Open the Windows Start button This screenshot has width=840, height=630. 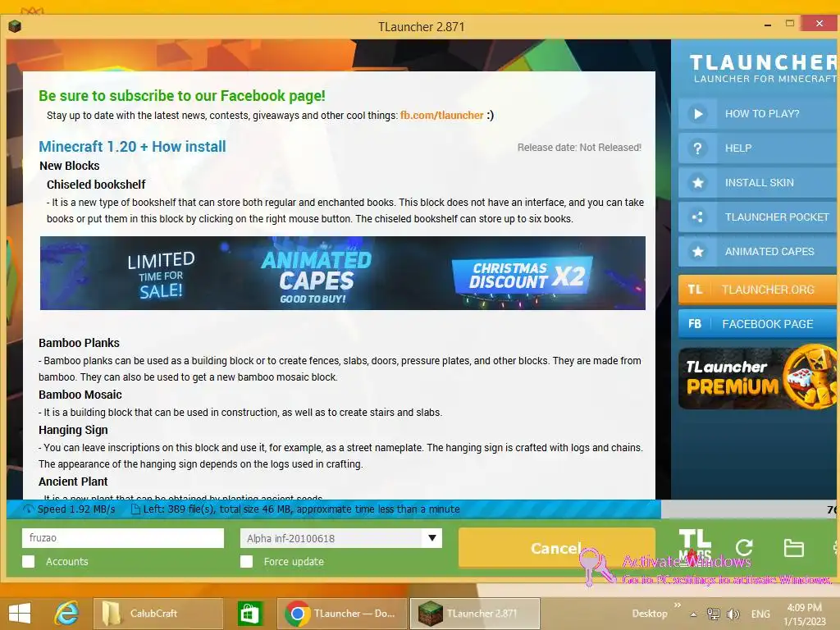point(20,614)
